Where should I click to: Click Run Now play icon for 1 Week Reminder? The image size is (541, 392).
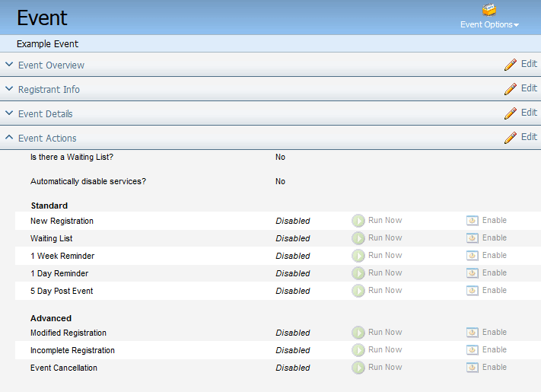(x=358, y=256)
